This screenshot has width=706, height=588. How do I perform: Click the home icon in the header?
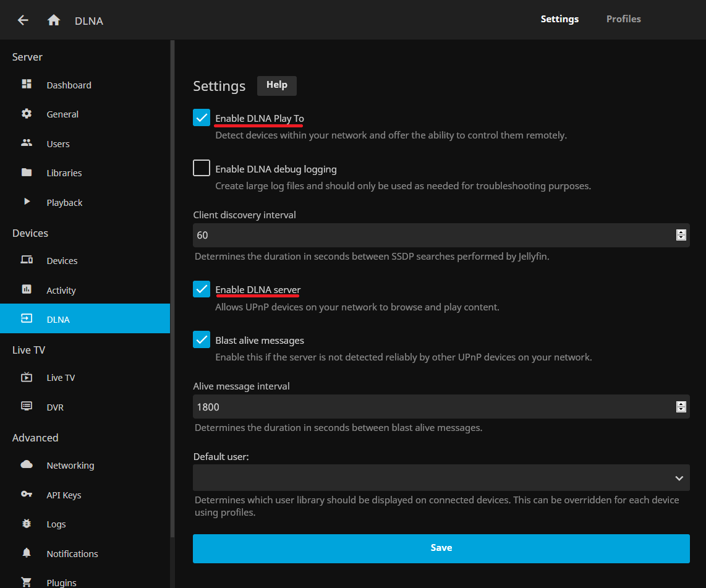(54, 19)
